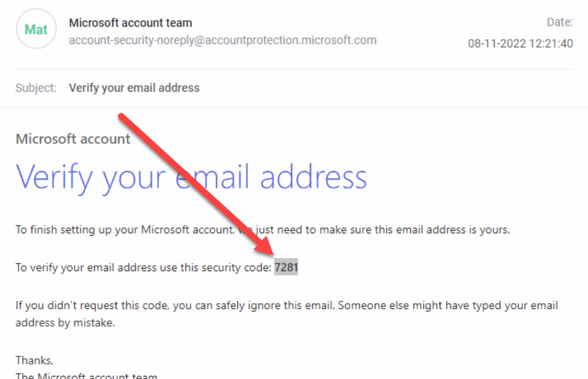Click the Thanks, closing line

pos(35,361)
